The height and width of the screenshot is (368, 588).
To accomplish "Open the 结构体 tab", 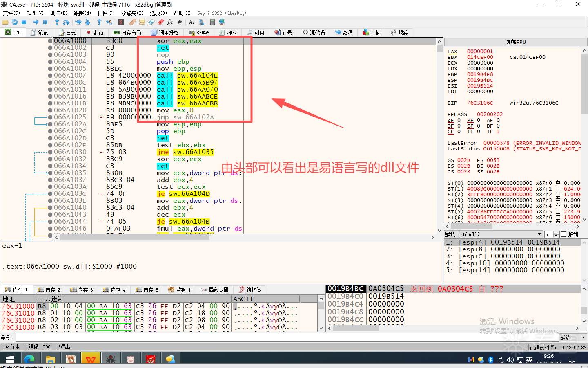I will (250, 290).
